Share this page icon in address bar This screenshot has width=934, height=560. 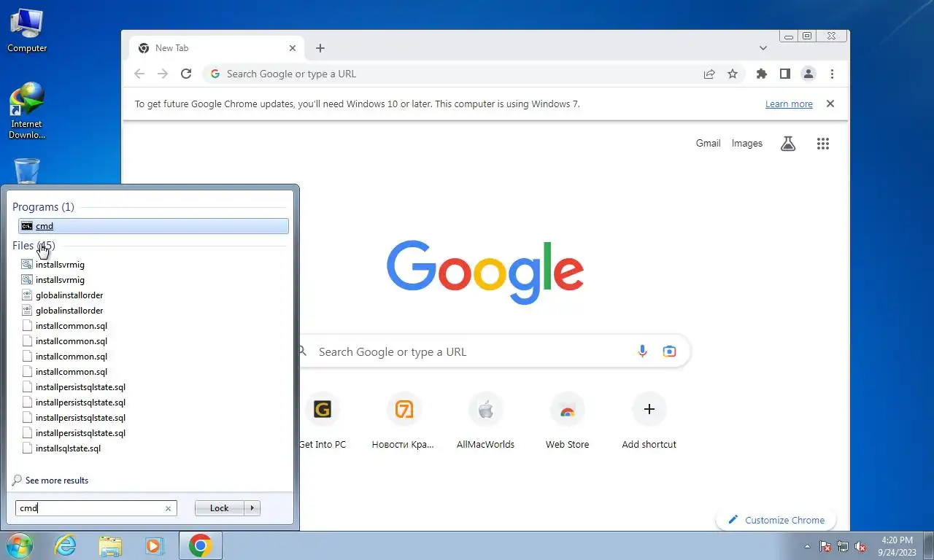[x=709, y=74]
